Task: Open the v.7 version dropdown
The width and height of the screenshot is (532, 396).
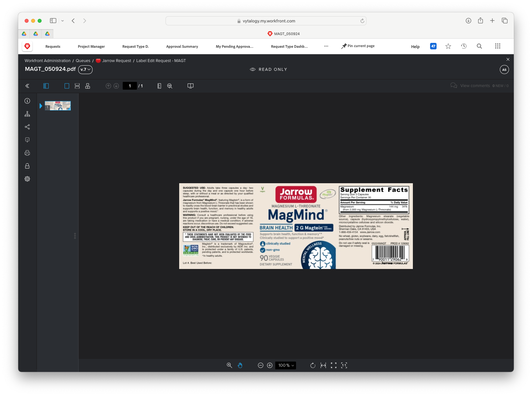Action: 85,70
